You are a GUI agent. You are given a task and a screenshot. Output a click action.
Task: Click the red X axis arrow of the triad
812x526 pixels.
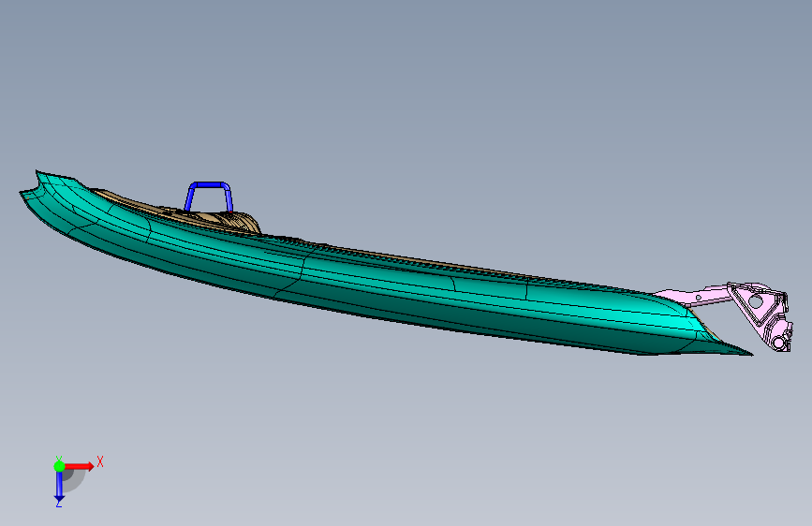click(79, 466)
